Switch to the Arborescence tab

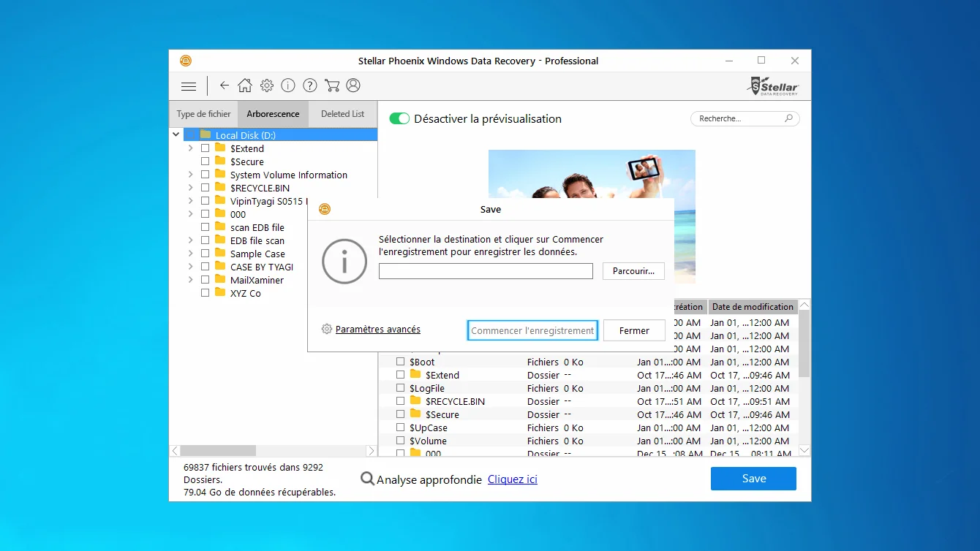click(x=273, y=114)
